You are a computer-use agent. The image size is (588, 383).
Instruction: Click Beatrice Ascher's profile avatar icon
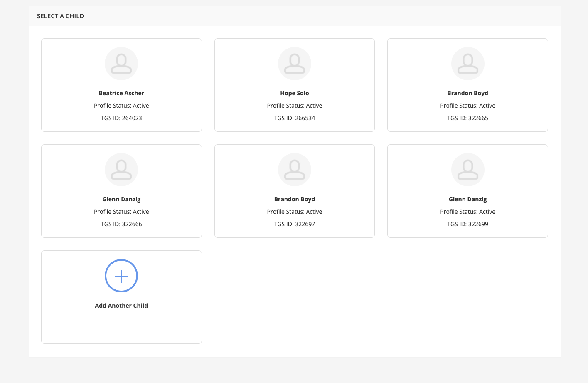tap(121, 64)
